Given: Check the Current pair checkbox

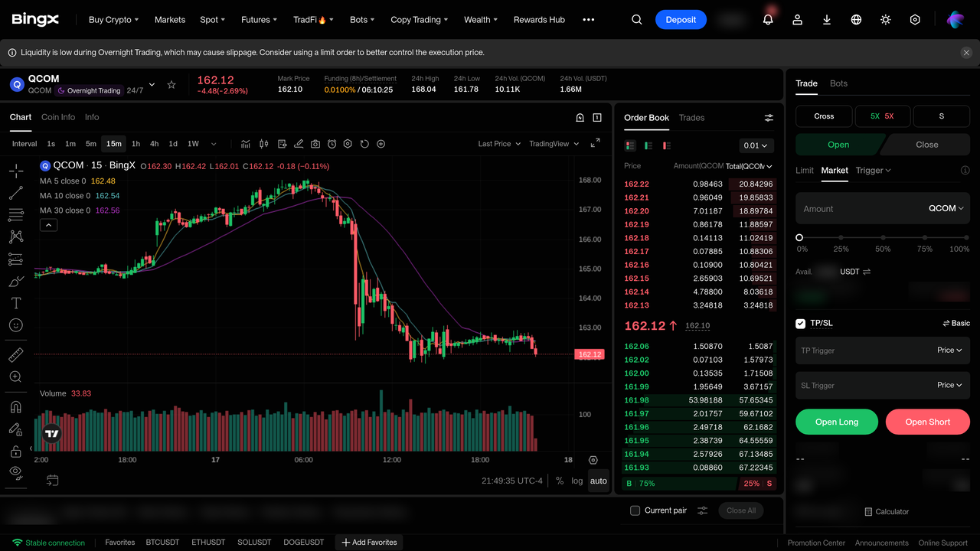Looking at the screenshot, I should pyautogui.click(x=635, y=510).
